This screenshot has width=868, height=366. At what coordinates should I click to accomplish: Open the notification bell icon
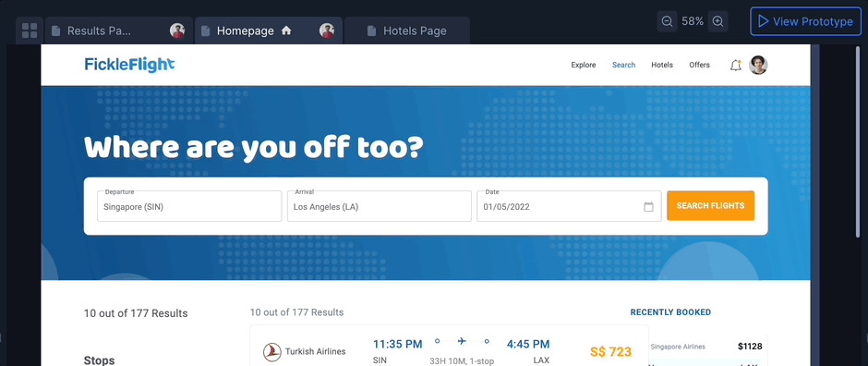[735, 66]
